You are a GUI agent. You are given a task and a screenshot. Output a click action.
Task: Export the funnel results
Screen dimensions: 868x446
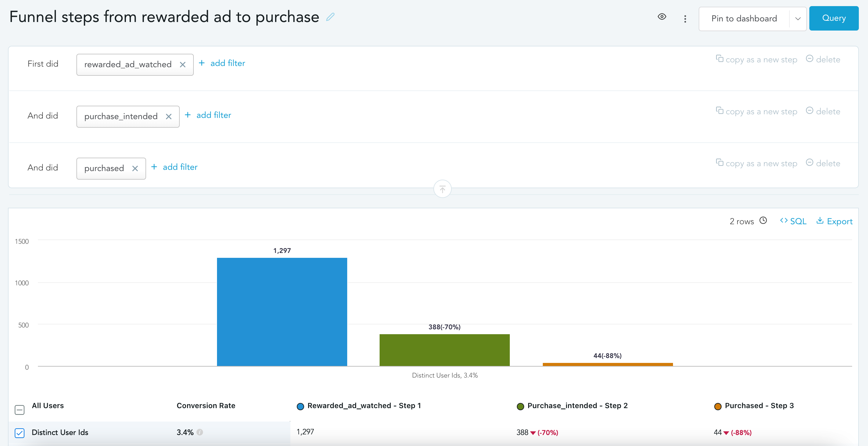[x=834, y=221]
